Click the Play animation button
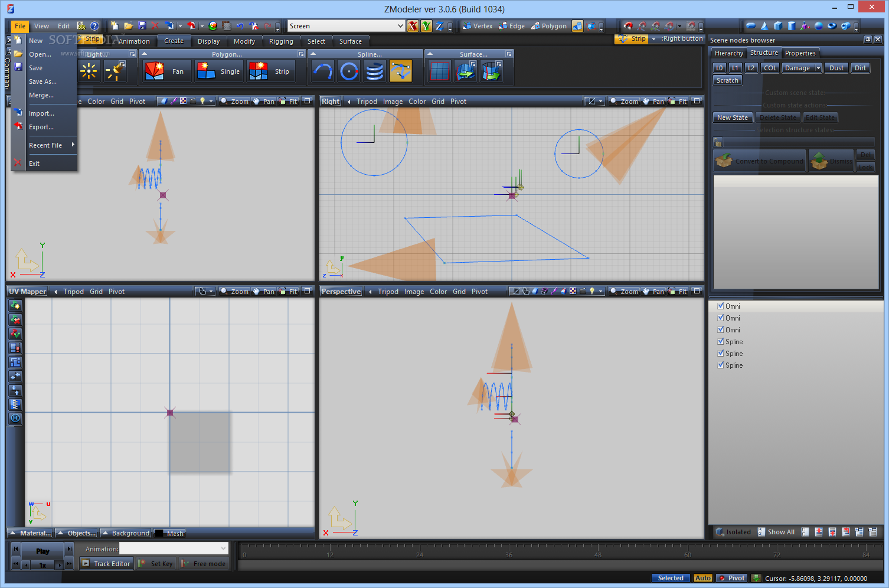 point(43,551)
